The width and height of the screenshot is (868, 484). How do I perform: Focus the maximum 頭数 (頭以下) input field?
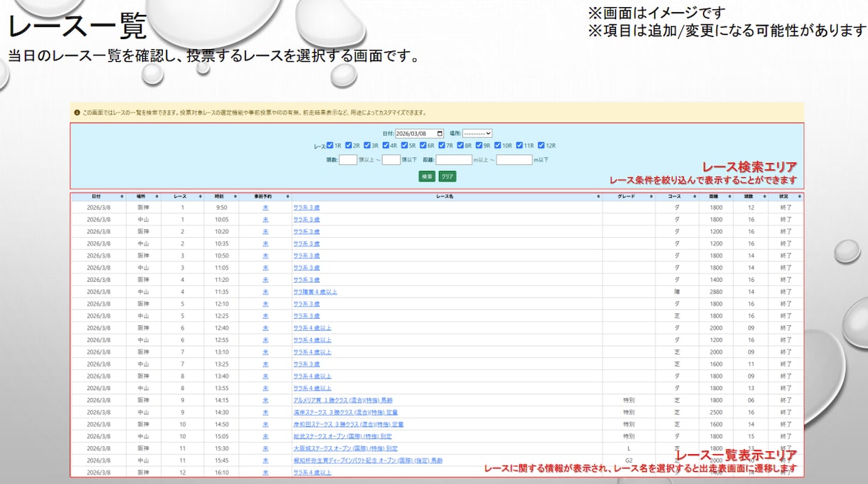pos(391,160)
